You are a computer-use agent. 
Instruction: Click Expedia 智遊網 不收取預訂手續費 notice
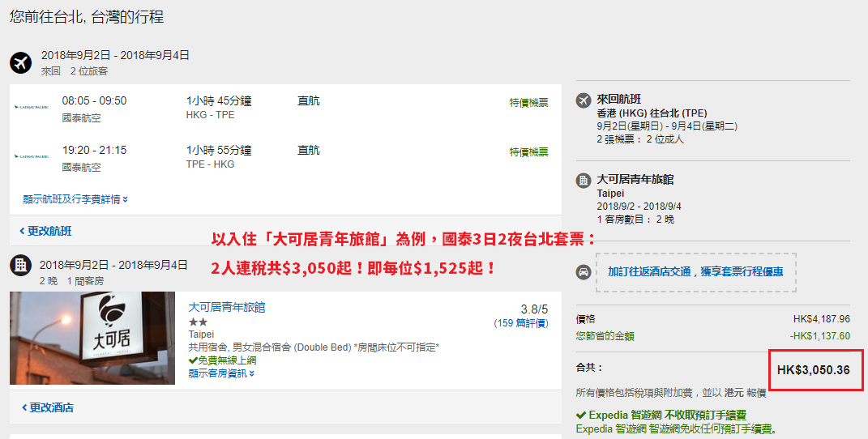pos(667,415)
